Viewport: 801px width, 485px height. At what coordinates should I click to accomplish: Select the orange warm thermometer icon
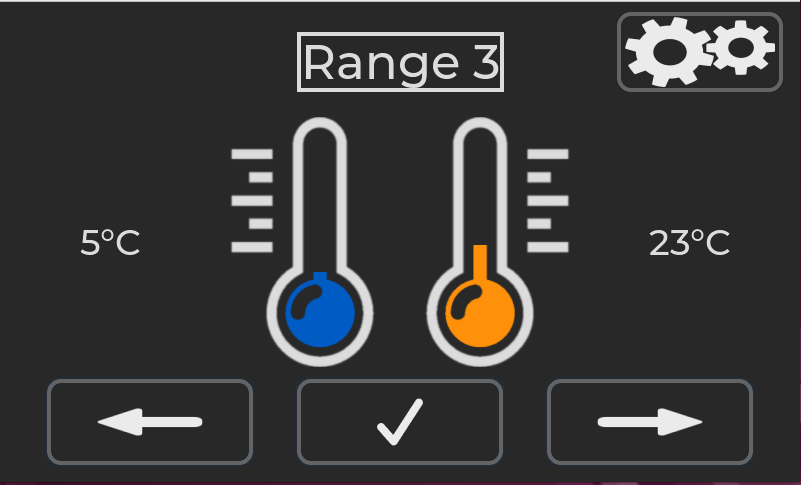480,242
